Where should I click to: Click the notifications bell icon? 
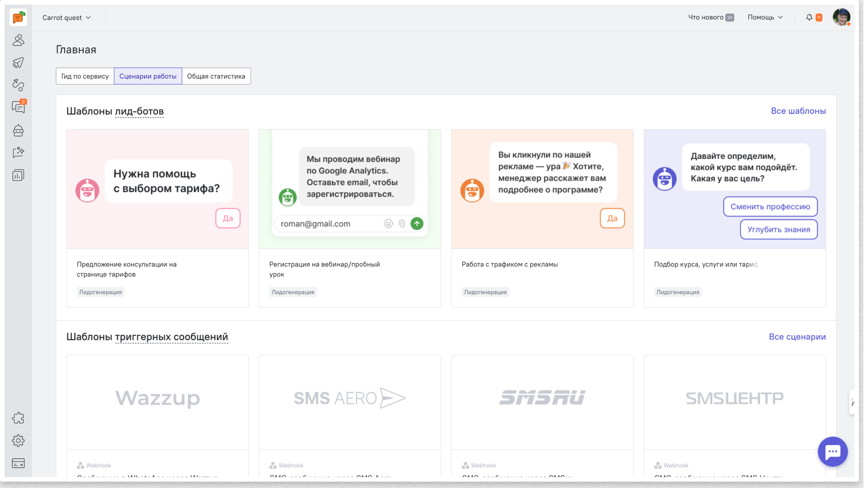pos(809,17)
